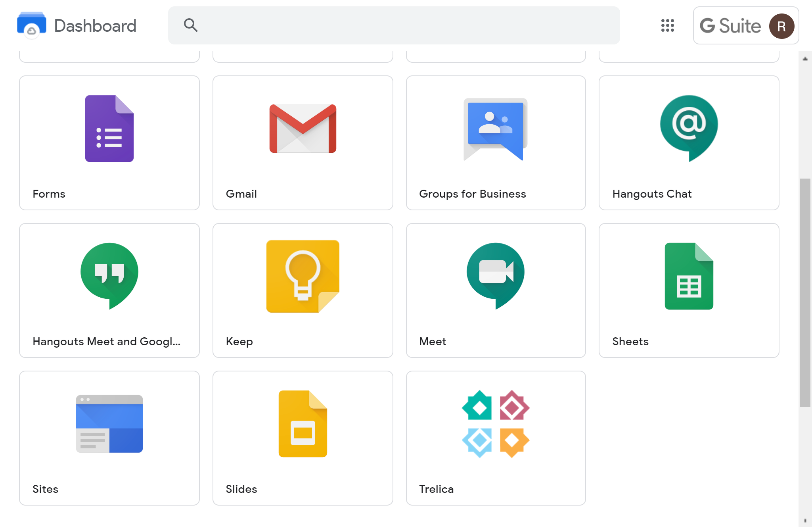Click the Keep label text
The height and width of the screenshot is (527, 812).
[x=239, y=342]
